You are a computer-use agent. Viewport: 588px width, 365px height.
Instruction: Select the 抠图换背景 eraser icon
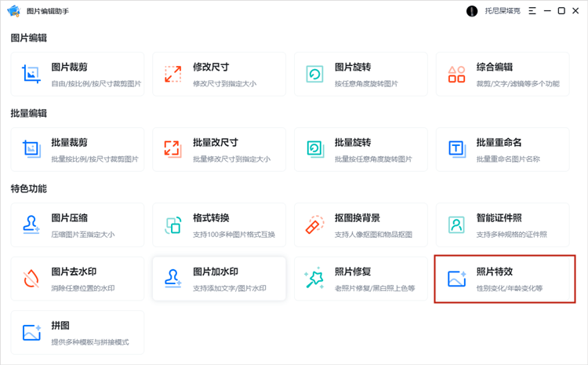[315, 224]
